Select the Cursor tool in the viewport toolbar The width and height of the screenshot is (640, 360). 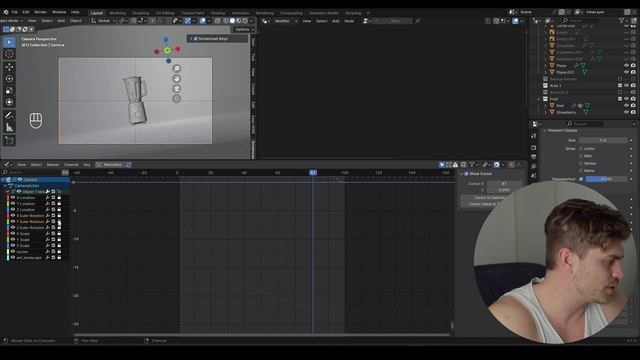(x=9, y=54)
